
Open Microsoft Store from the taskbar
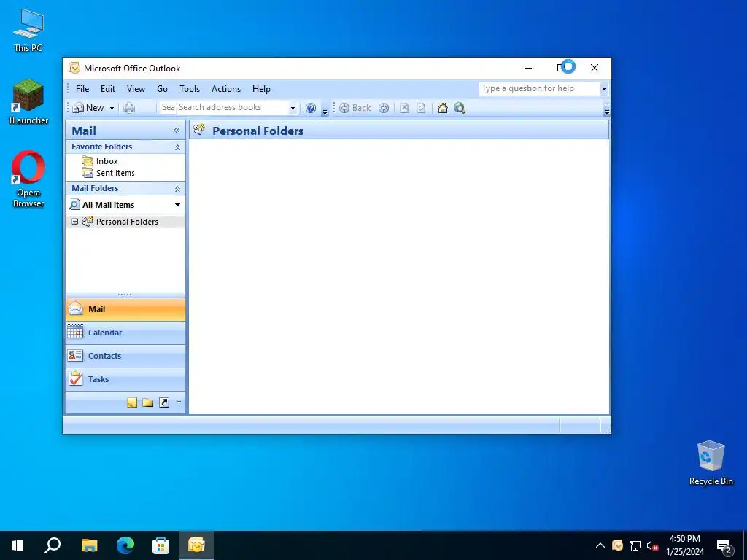coord(160,545)
